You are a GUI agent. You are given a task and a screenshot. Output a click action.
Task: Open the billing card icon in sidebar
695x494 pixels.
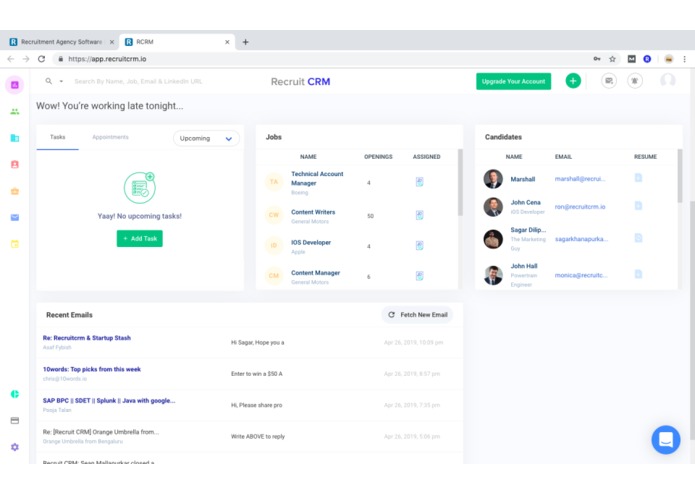tap(15, 420)
